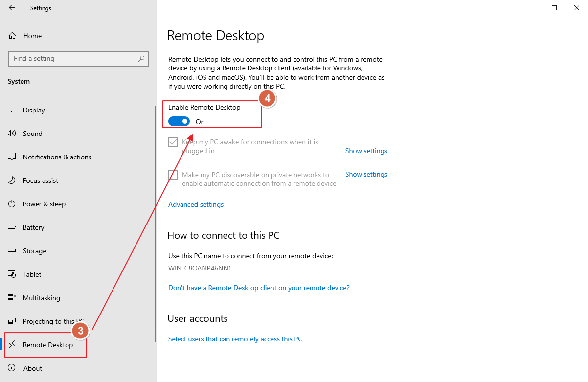This screenshot has width=588, height=382.
Task: Click the Notifications & actions icon
Action: (12, 157)
